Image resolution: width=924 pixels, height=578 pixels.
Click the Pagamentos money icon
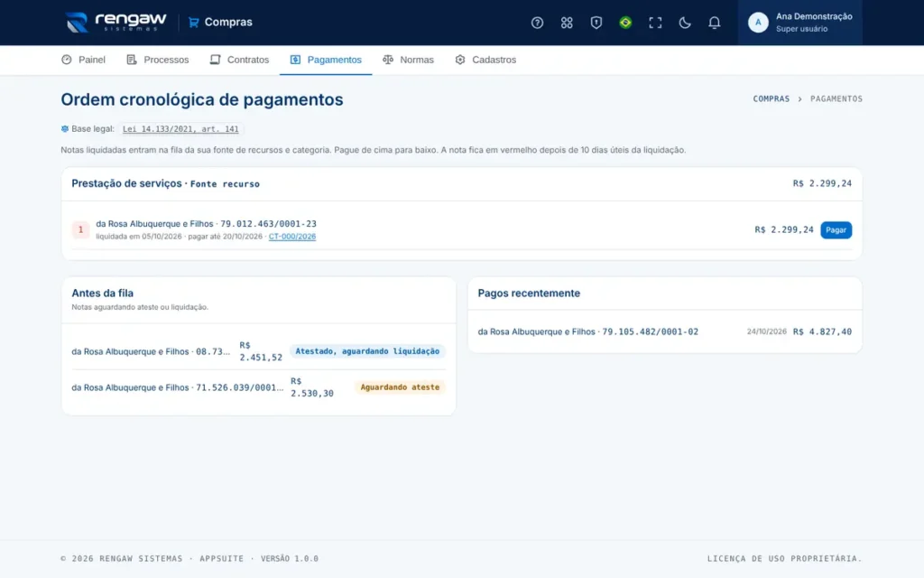[x=295, y=60]
